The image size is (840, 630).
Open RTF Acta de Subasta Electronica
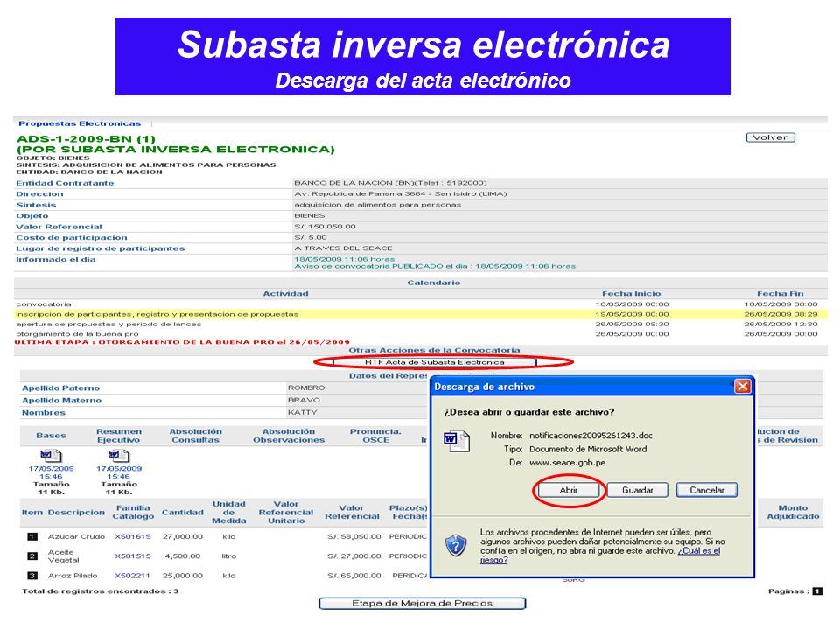pos(435,362)
